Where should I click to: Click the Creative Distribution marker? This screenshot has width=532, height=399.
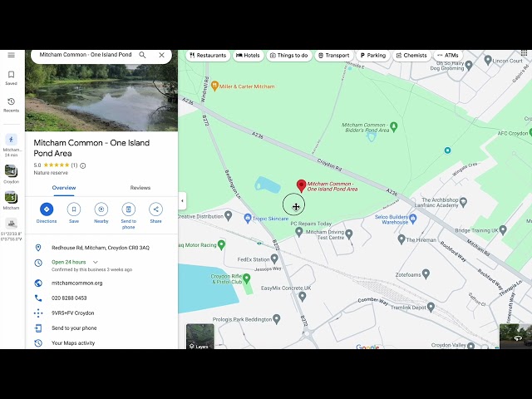coord(229,215)
